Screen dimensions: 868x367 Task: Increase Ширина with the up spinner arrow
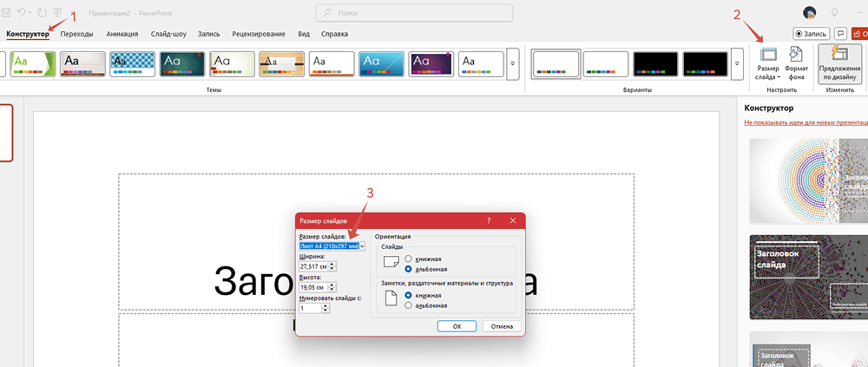pyautogui.click(x=332, y=264)
